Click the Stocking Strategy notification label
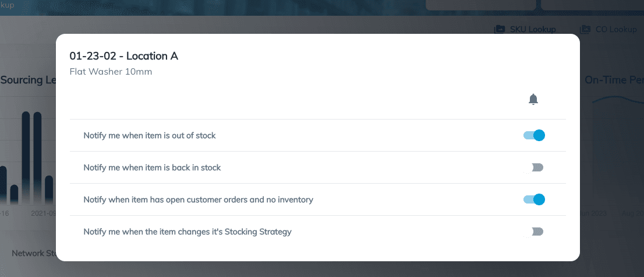This screenshot has height=277, width=644. (x=187, y=232)
